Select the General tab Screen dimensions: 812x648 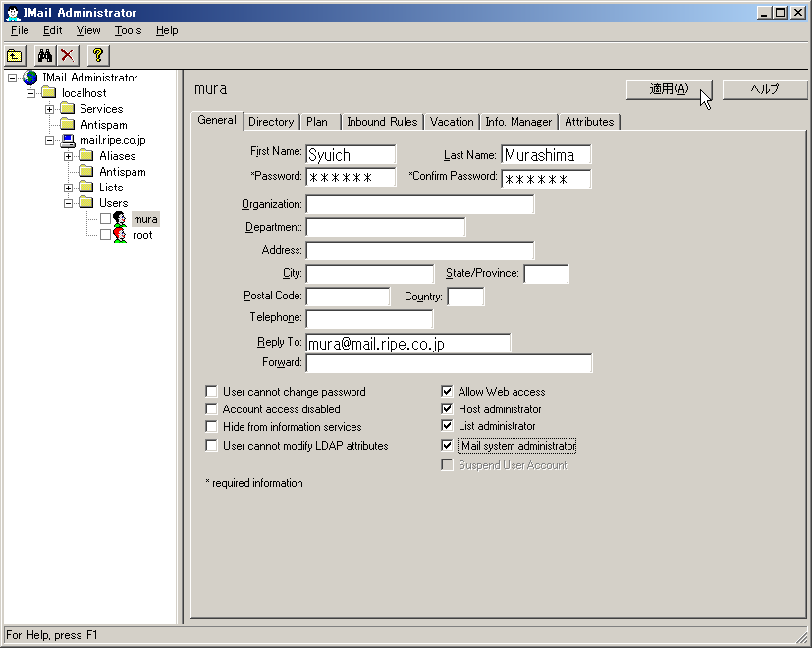pos(217,120)
